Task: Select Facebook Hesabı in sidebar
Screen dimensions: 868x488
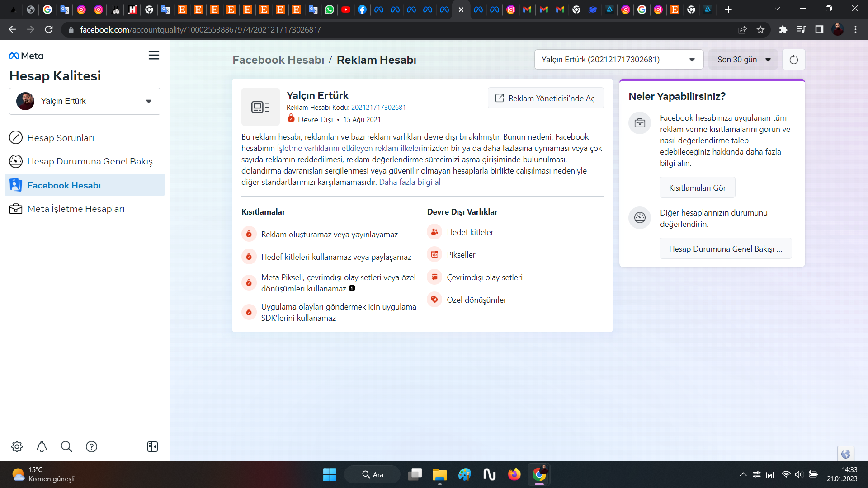Action: (85, 185)
